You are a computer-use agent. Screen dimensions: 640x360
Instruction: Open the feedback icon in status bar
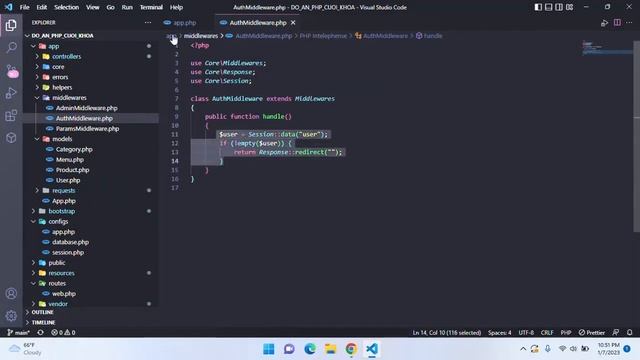pos(616,333)
